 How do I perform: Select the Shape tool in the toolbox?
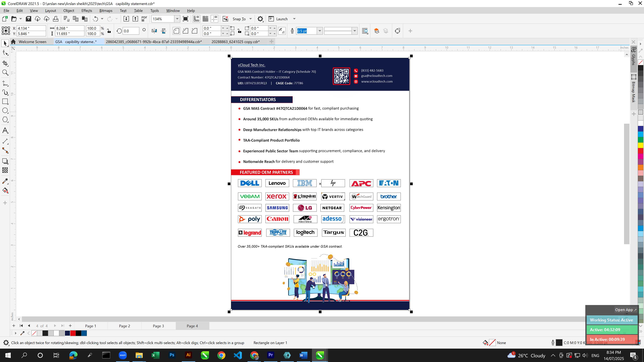click(x=5, y=53)
